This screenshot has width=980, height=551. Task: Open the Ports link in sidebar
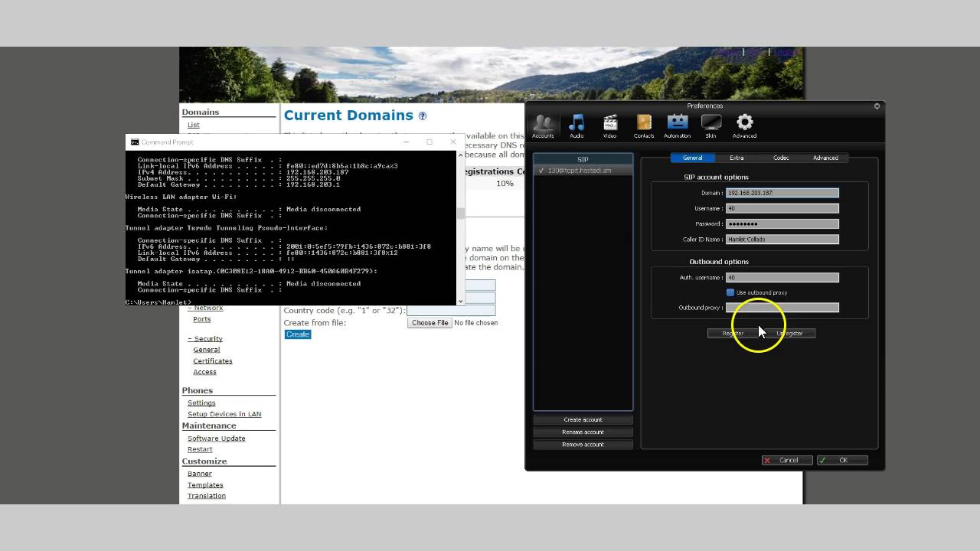202,319
